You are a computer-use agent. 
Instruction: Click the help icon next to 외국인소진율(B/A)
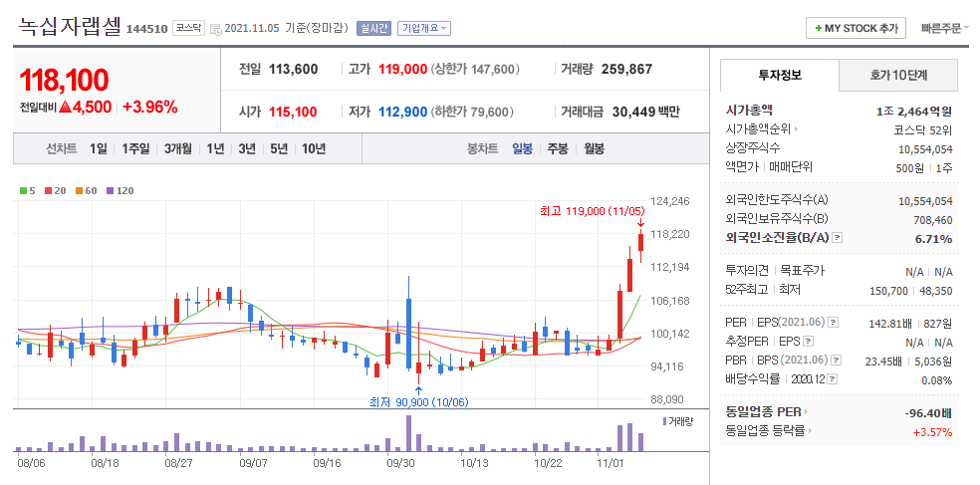(x=838, y=238)
